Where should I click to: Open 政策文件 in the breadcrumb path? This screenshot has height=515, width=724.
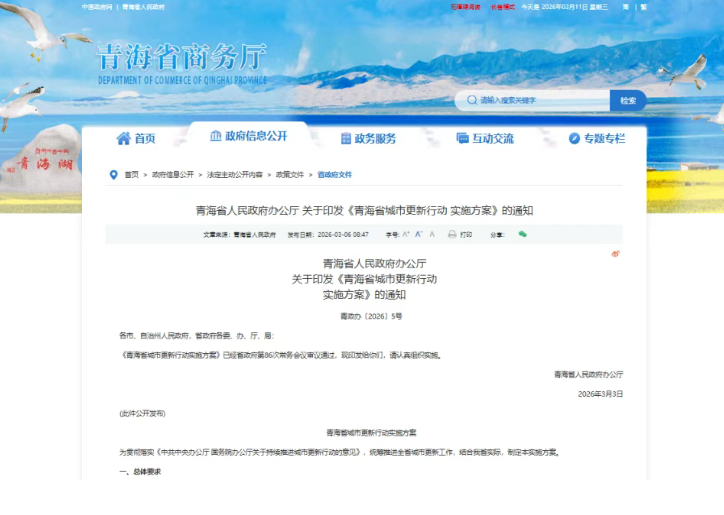click(x=290, y=174)
